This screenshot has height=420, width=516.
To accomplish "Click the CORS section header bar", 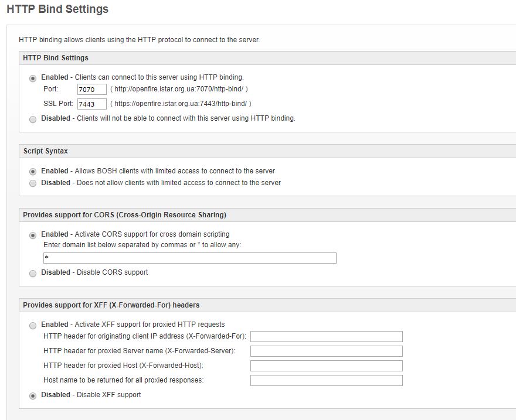I will coord(267,215).
